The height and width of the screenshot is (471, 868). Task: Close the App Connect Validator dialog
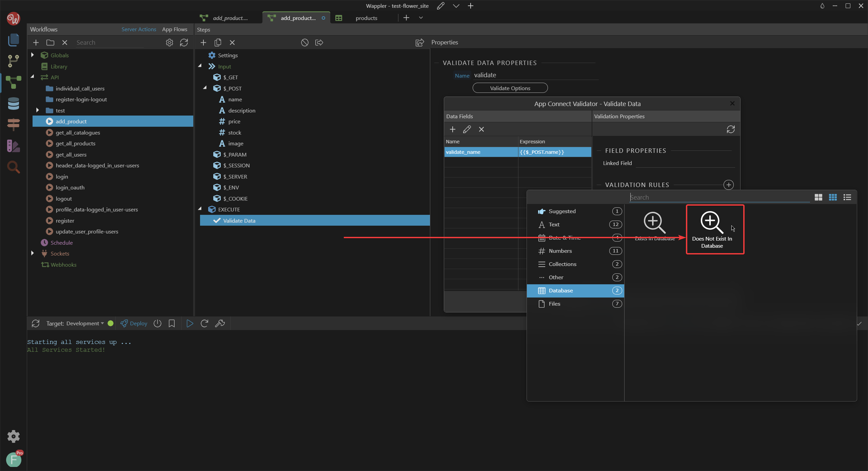pyautogui.click(x=732, y=103)
